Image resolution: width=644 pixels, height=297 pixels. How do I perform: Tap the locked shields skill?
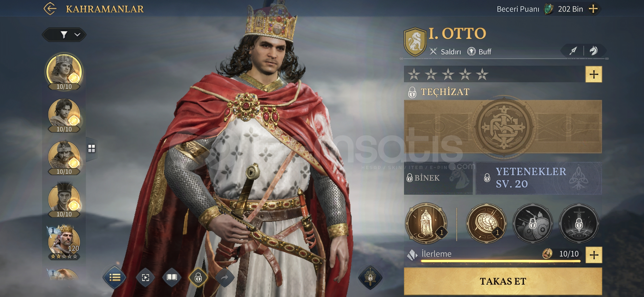533,223
